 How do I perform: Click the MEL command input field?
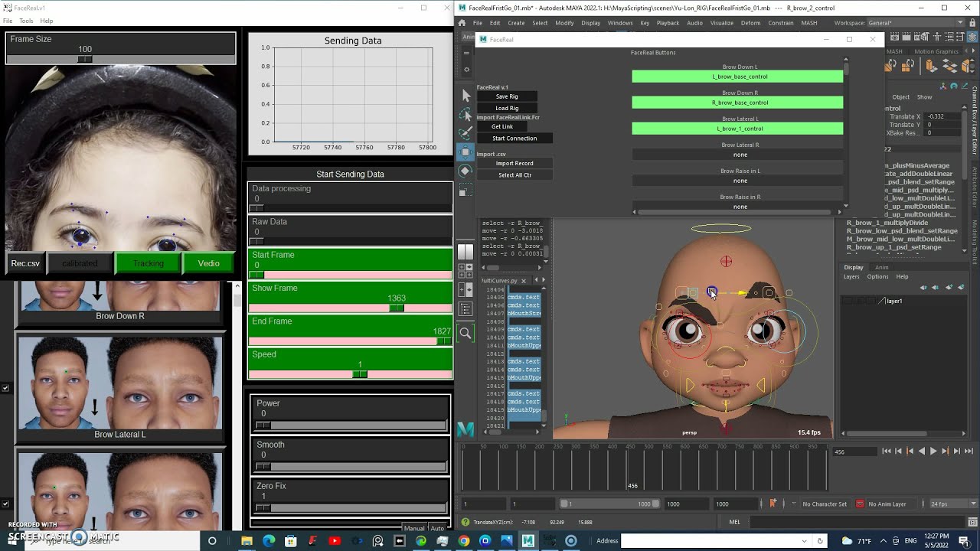click(857, 522)
